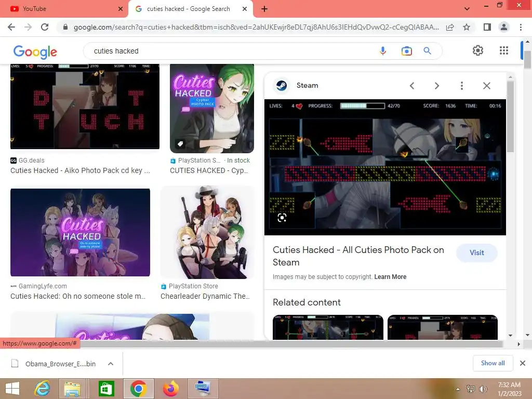Open a new browser tab
The height and width of the screenshot is (399, 532).
click(264, 9)
